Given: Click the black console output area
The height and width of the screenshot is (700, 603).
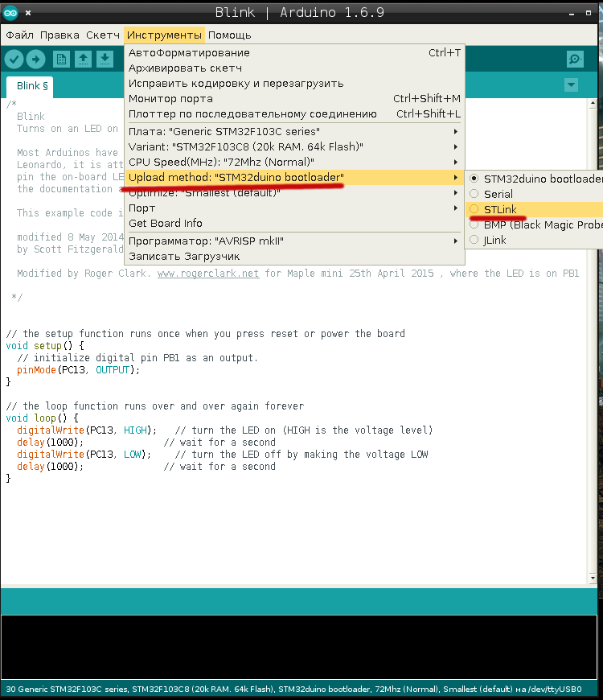Looking at the screenshot, I should pyautogui.click(x=299, y=647).
